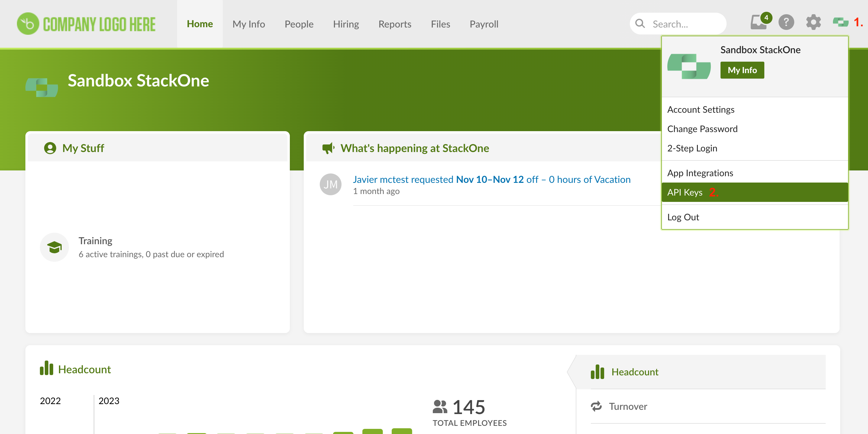Click the user avatar in top bar

coord(840,23)
